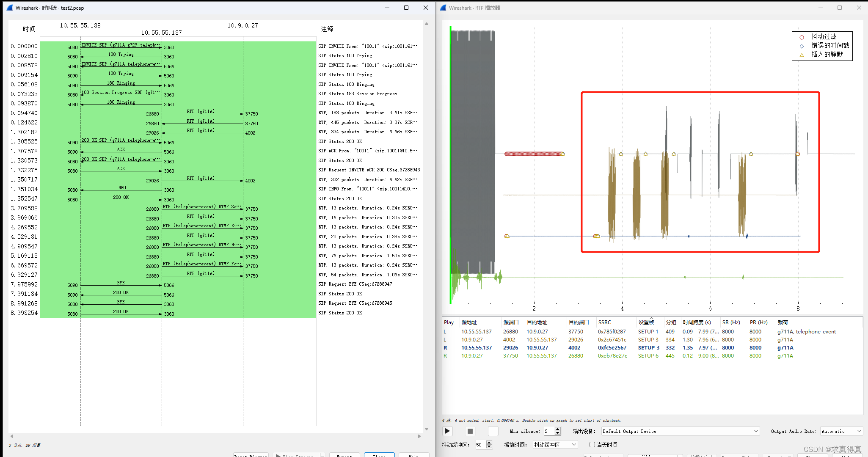Click the highlighted Close button
This screenshot has width=868, height=457.
(379, 456)
